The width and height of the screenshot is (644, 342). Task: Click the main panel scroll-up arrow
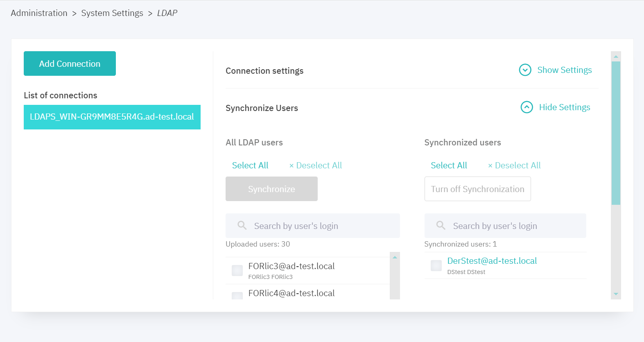coord(616,57)
